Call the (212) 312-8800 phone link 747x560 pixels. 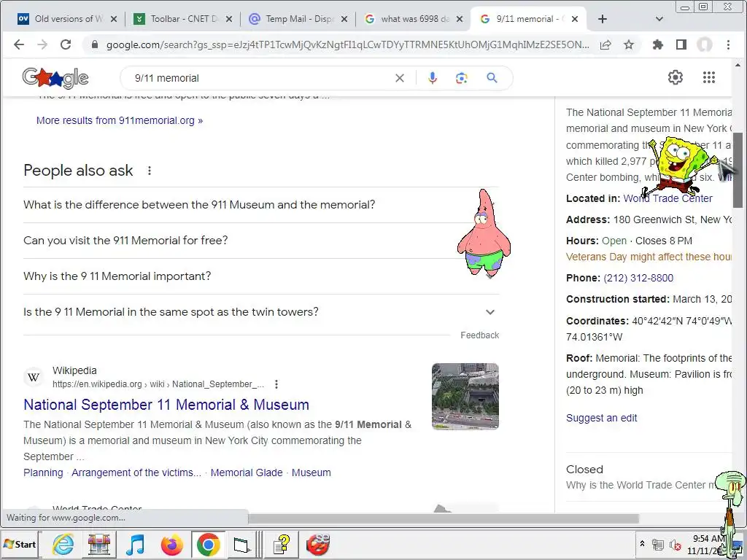pyautogui.click(x=638, y=278)
